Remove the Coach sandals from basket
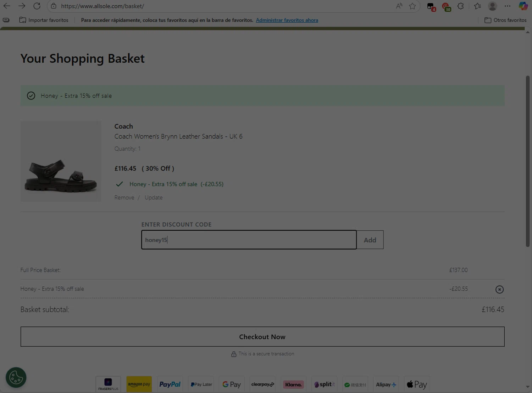The height and width of the screenshot is (393, 532). pos(124,198)
